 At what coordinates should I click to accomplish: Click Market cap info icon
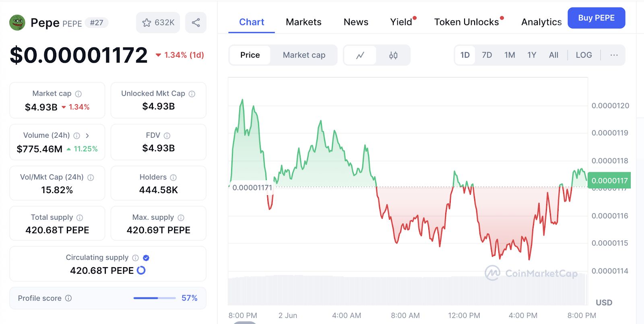[78, 94]
